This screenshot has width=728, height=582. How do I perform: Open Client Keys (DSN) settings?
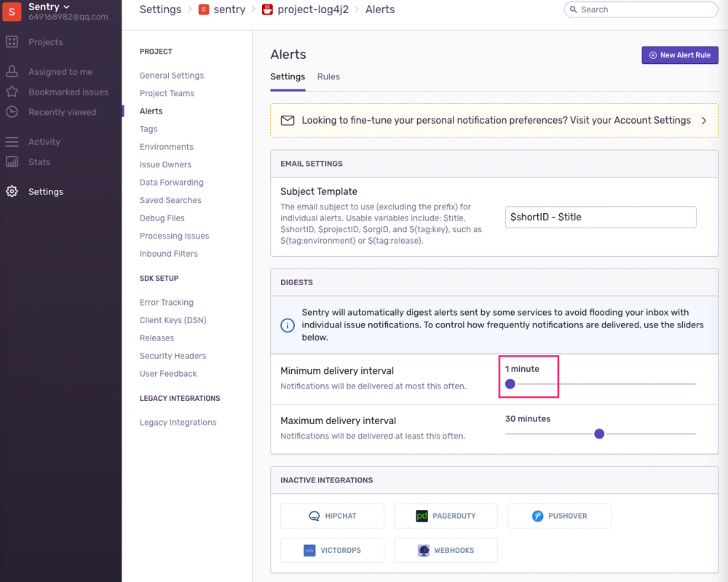[173, 320]
